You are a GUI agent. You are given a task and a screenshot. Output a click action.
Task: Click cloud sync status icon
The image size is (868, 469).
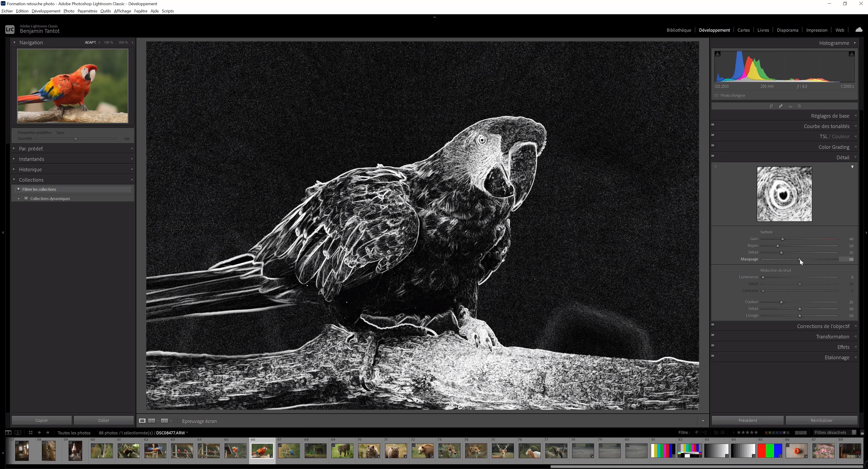pyautogui.click(x=858, y=30)
